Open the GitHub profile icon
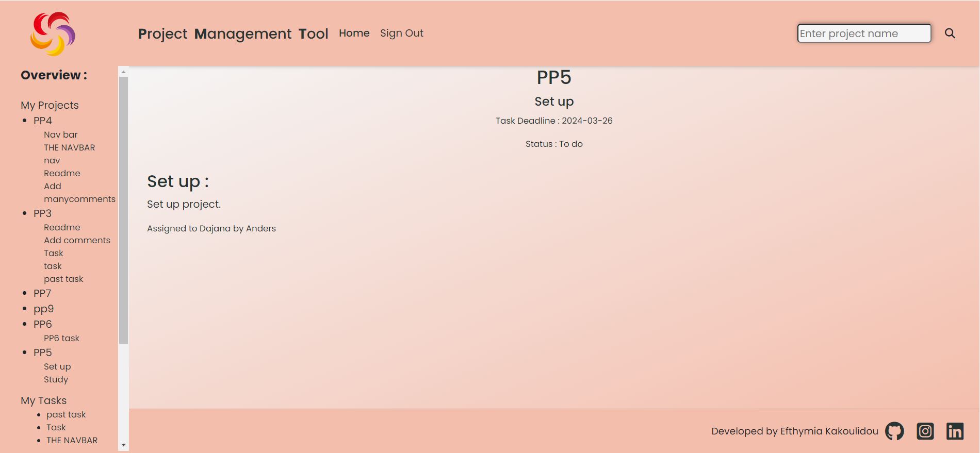Screen dimensions: 980x453 coord(894,431)
